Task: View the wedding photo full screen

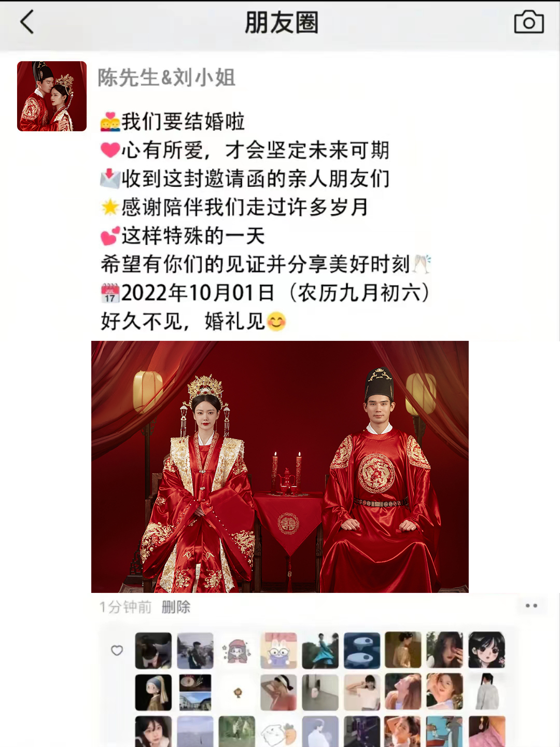Action: pos(280,466)
